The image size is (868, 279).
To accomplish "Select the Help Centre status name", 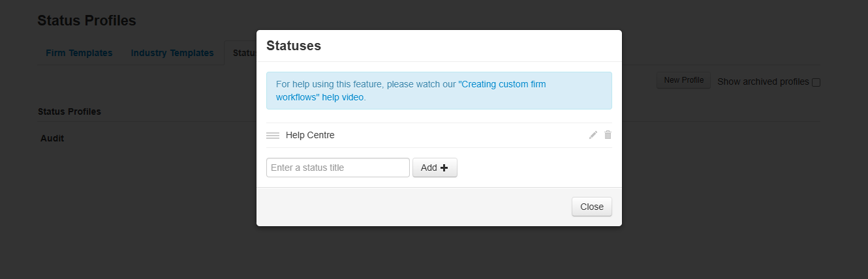I will [x=310, y=136].
